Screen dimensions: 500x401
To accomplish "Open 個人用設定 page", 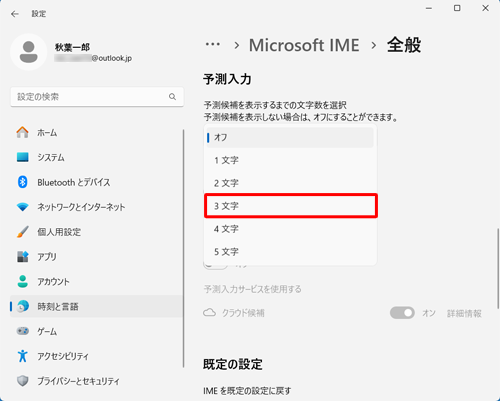I will pos(97,232).
